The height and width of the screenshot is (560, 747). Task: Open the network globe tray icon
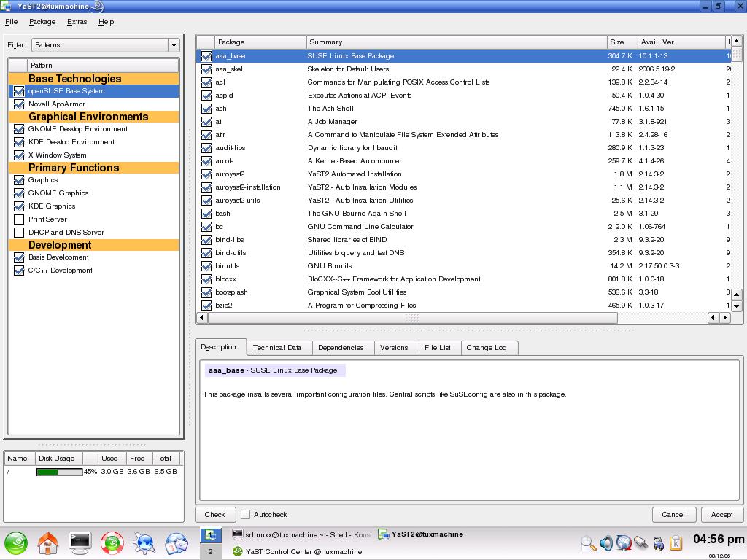[624, 542]
